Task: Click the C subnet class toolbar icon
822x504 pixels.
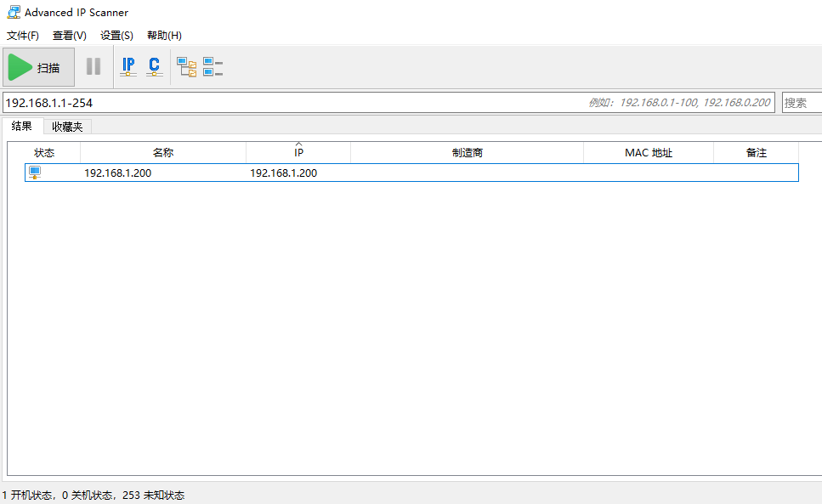Action: (154, 66)
